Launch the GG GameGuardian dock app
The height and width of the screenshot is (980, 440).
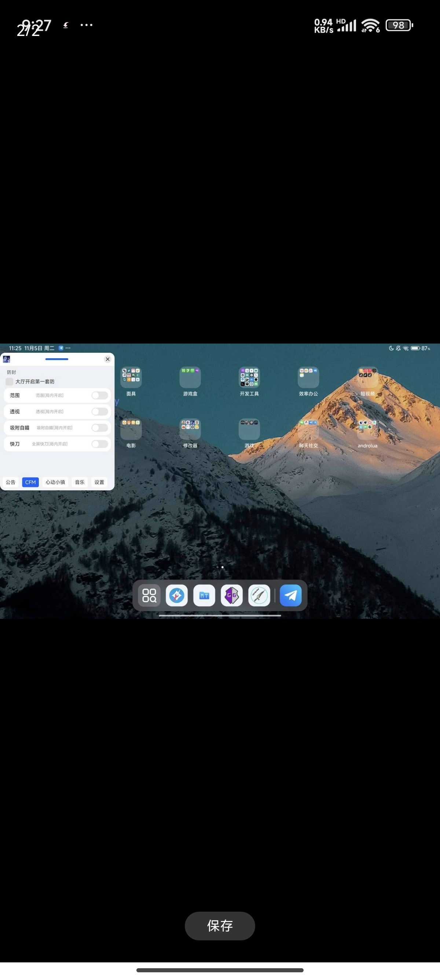click(232, 595)
